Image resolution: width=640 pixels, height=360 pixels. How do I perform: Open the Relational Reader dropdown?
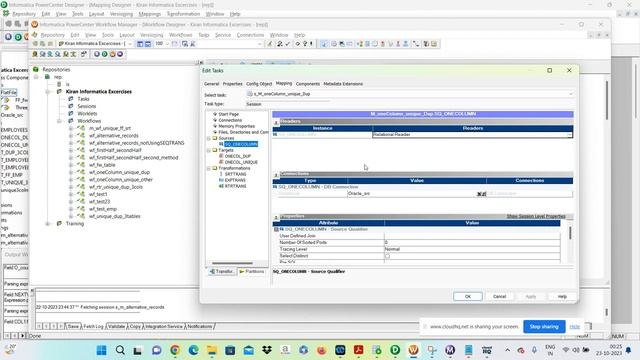[x=569, y=135]
